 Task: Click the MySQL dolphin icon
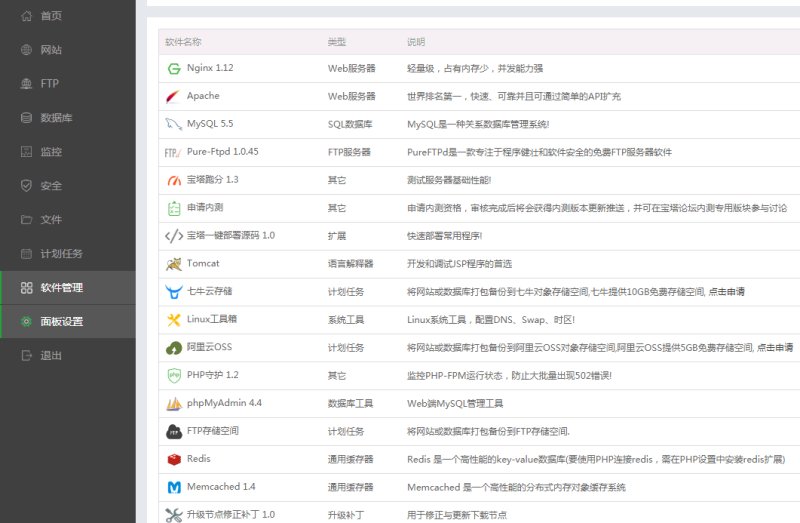click(x=174, y=124)
